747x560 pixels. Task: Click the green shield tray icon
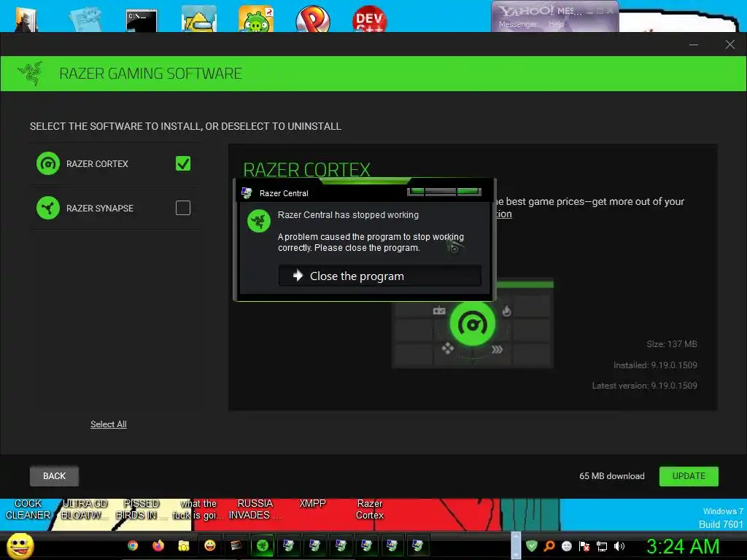(x=532, y=546)
